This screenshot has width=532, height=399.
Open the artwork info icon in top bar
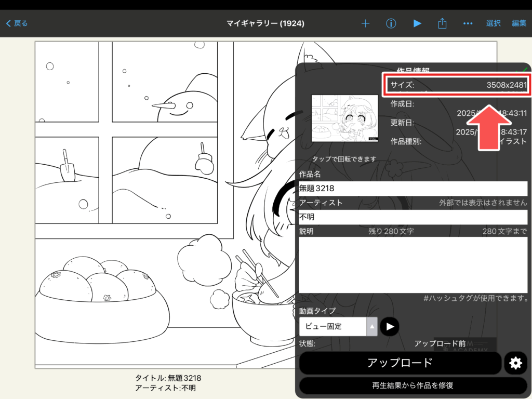click(391, 23)
